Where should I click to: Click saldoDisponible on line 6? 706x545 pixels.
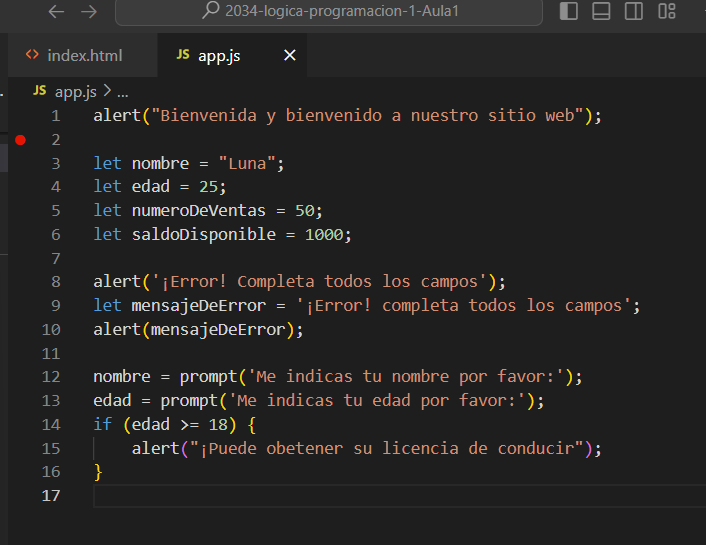tap(204, 234)
